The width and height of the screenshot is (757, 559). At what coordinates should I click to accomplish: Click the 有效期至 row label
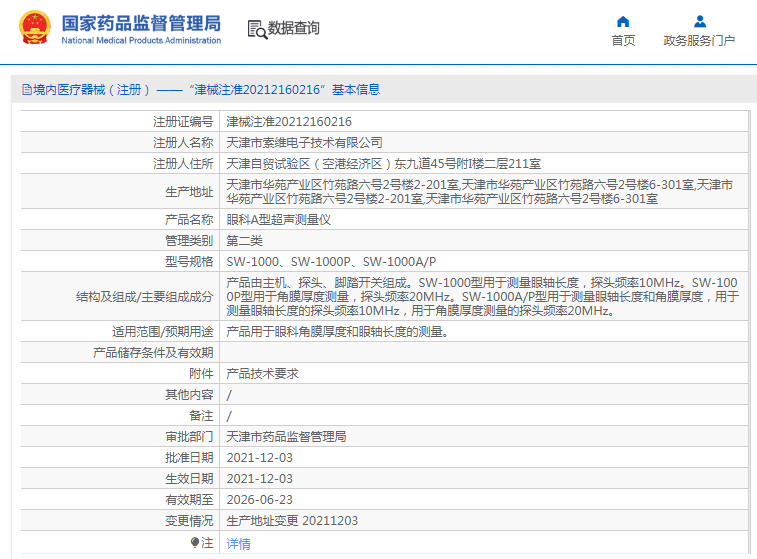click(189, 500)
